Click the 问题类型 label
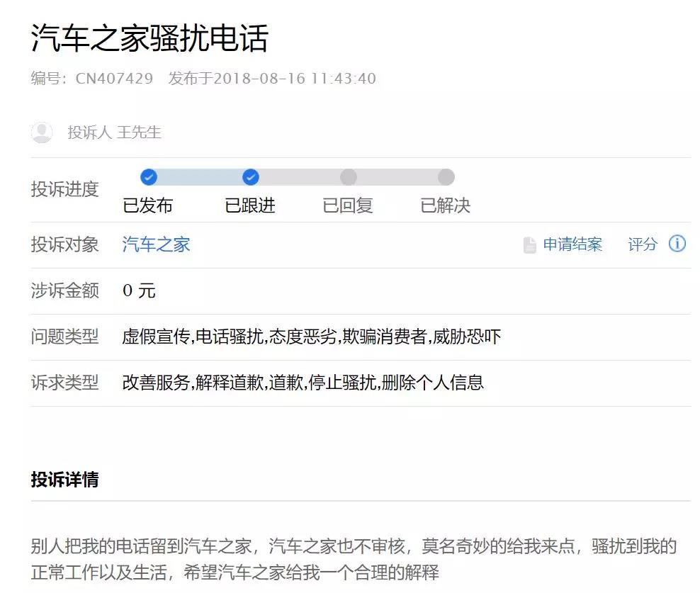This screenshot has height=593, width=700. click(x=64, y=337)
